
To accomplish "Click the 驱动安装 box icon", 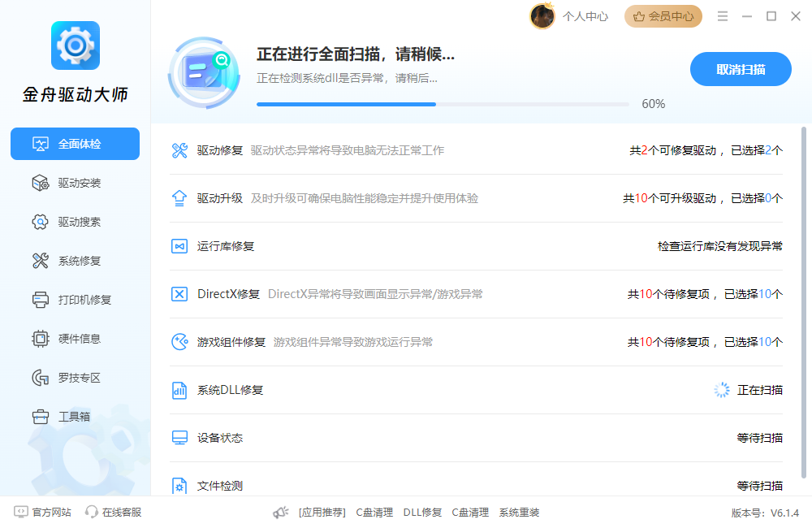I will point(41,183).
